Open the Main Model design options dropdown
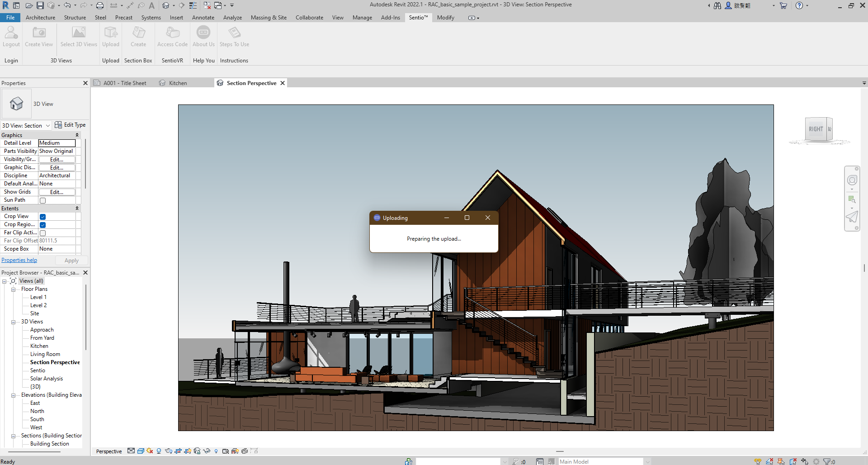Screen dimensions: 868x465 [x=647, y=461]
